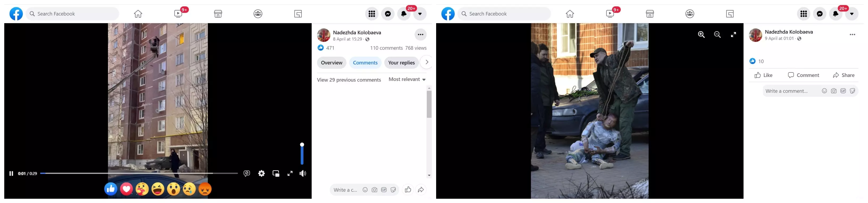Open Nadezhda Kolobaeva profile on photo post

(x=788, y=32)
